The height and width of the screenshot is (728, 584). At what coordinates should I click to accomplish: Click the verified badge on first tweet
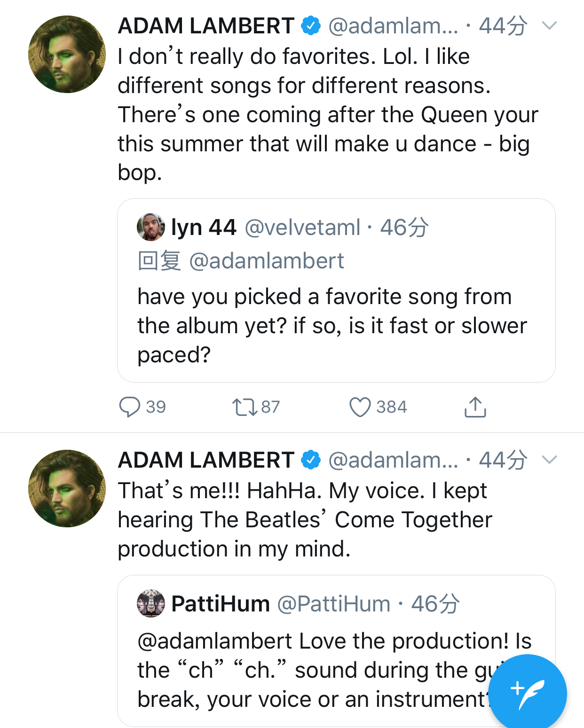(311, 25)
